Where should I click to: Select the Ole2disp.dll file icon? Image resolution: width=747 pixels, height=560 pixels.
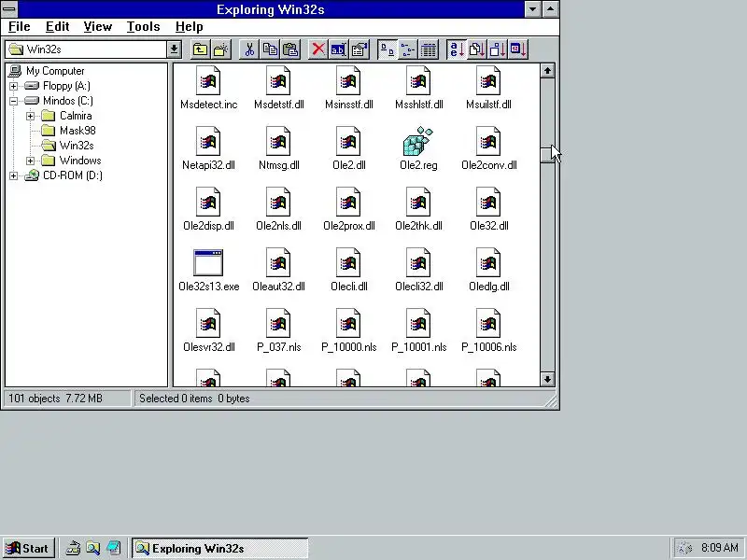tap(208, 202)
